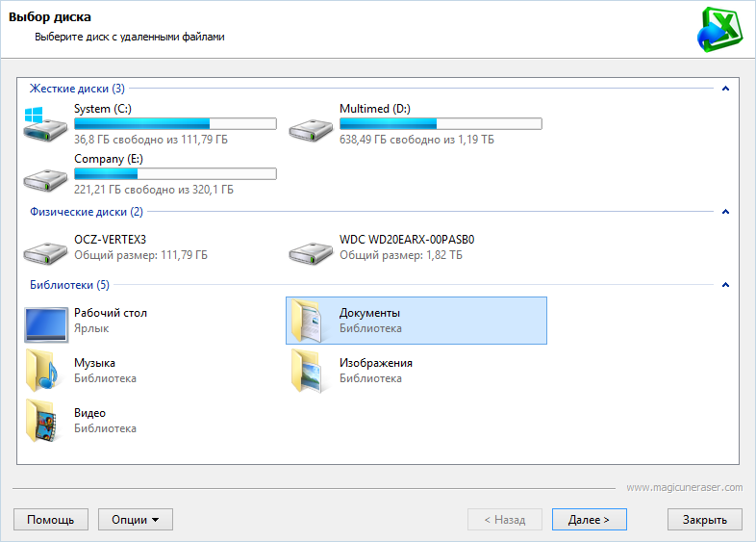Open the Рабочий стол desktop icon
This screenshot has width=756, height=542.
[x=46, y=323]
